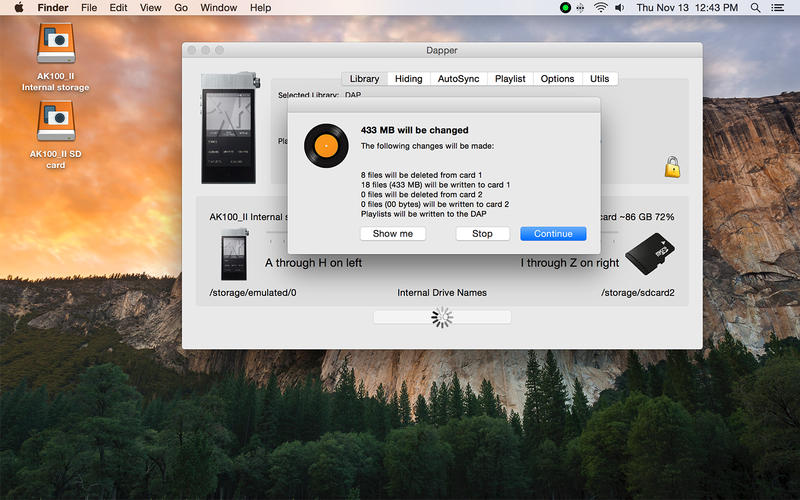Image resolution: width=800 pixels, height=500 pixels.
Task: Click the Continue button
Action: [x=553, y=234]
